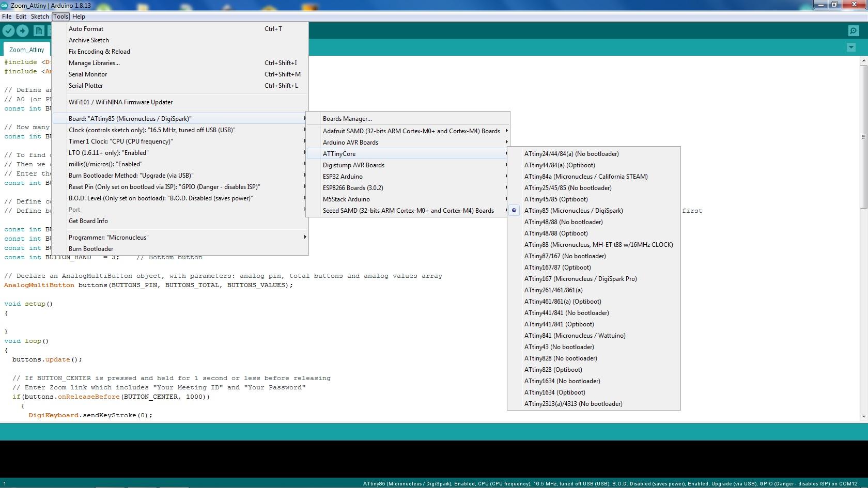Viewport: 868px width, 488px height.
Task: Expand ESP8266 Boards (3.0.2) submenu
Action: (x=408, y=188)
